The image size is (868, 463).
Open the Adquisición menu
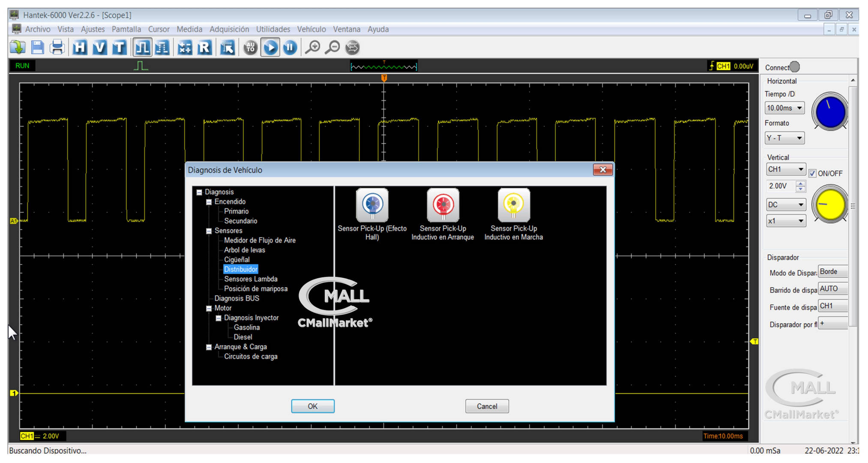coord(229,29)
